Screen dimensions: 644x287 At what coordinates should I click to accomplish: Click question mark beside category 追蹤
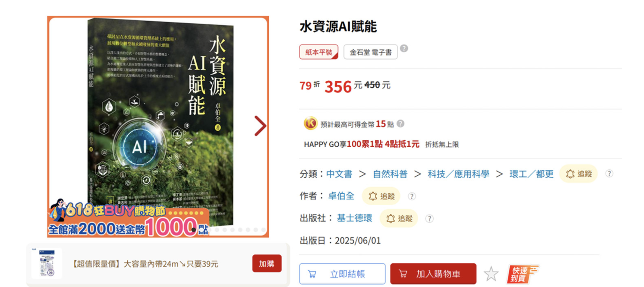coord(609,173)
